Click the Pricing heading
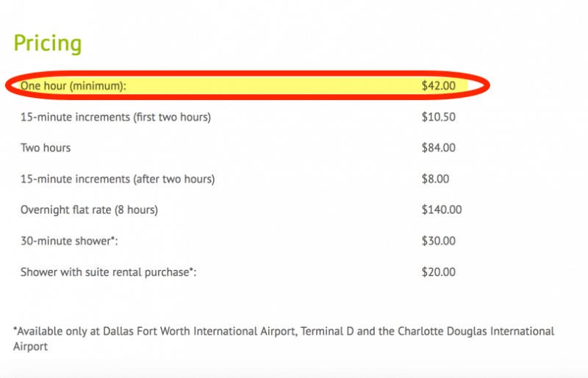 click(48, 43)
